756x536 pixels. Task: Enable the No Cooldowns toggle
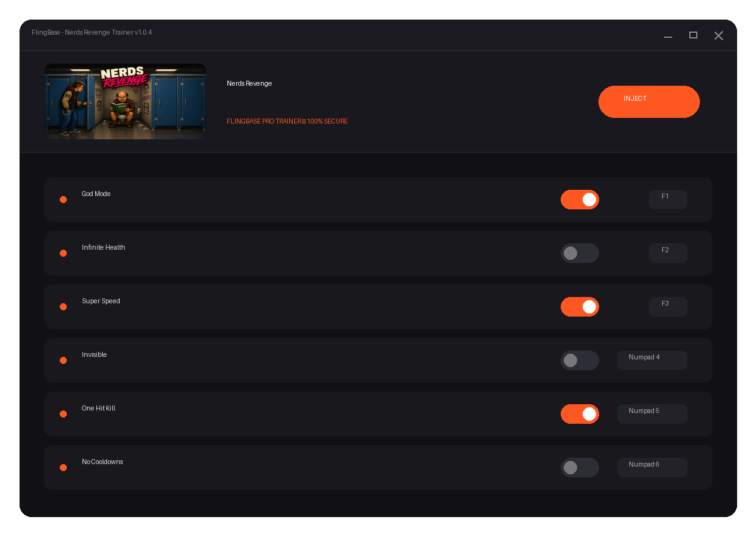(580, 467)
